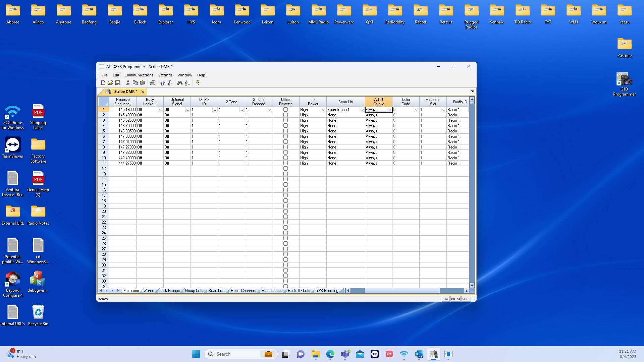Viewport: 644px width, 362px height.
Task: Open the Baofeng desktop folder
Action: (89, 14)
